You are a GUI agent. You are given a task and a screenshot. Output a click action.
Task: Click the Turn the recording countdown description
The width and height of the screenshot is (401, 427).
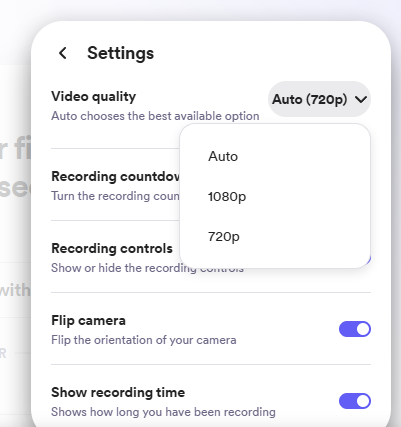coord(115,196)
